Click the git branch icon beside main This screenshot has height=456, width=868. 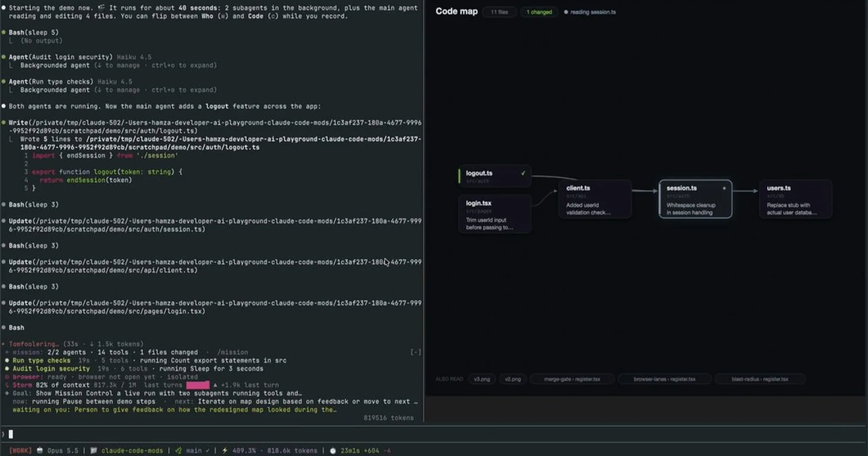click(x=178, y=450)
